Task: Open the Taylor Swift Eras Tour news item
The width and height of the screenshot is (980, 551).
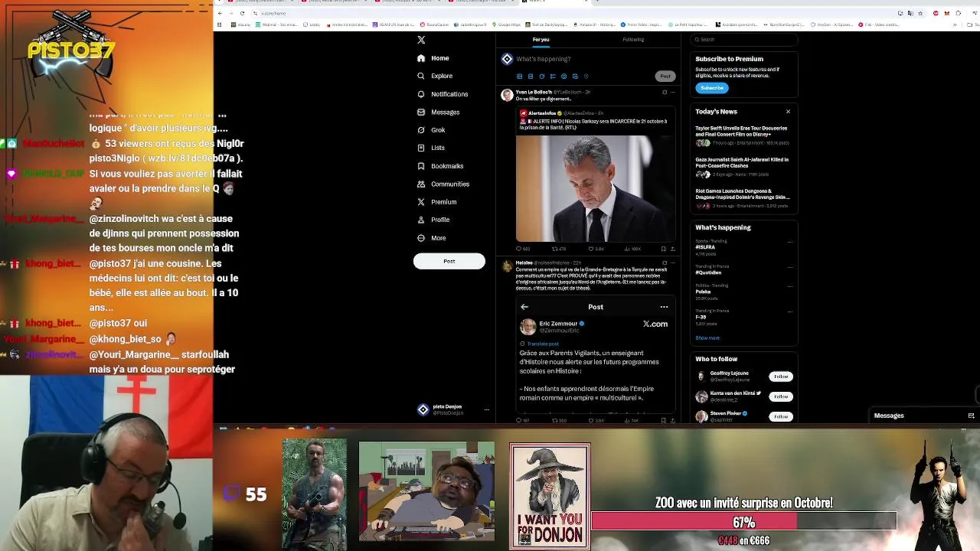Action: coord(743,136)
